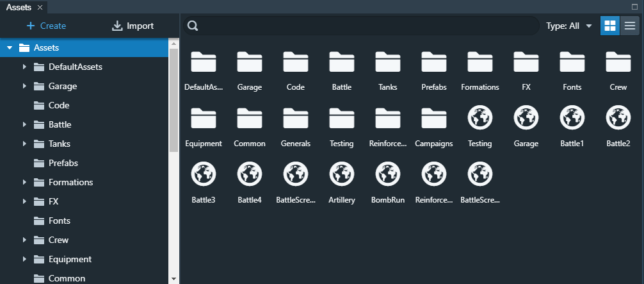644x284 pixels.
Task: Collapse the root Assets tree node
Action: point(10,47)
